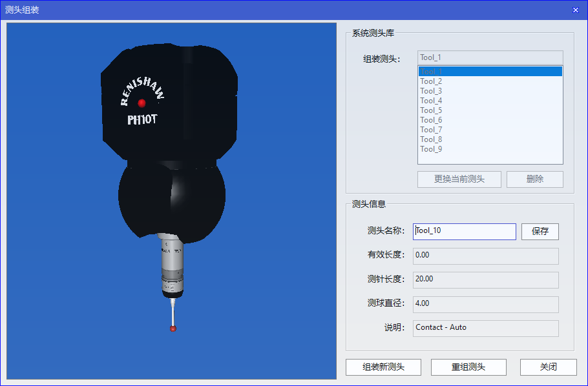This screenshot has width=588, height=386.
Task: Click the 关闭 button
Action: click(548, 367)
